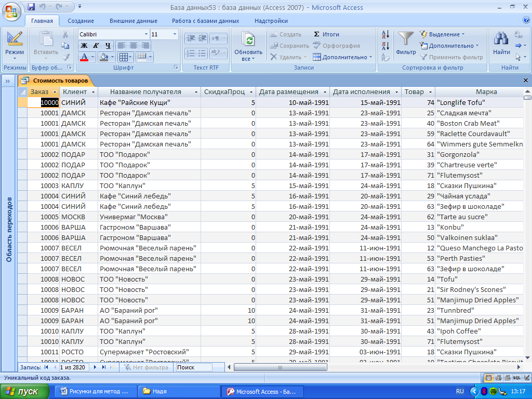Screen dimensions: 532x399
Task: Toggle underline Ч formatting
Action: click(x=108, y=45)
